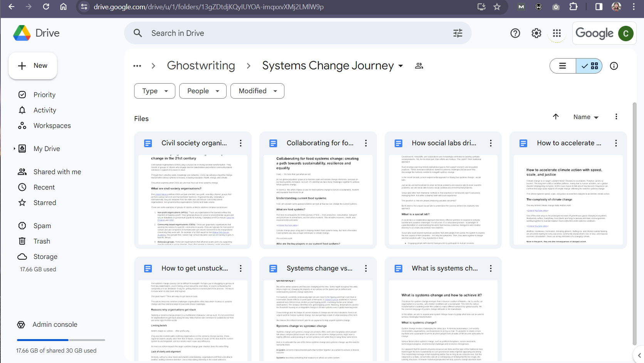The image size is (644, 363).
Task: Open How to accelerate document thumbnail
Action: [568, 200]
